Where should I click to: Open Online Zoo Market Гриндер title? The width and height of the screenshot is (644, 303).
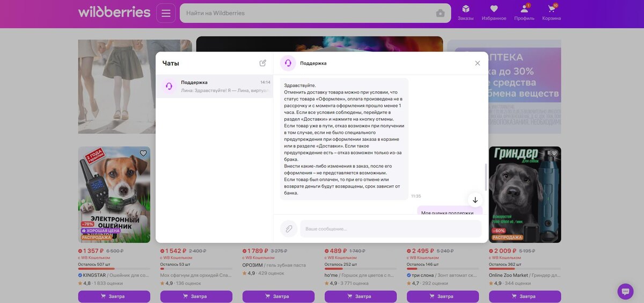525,276
